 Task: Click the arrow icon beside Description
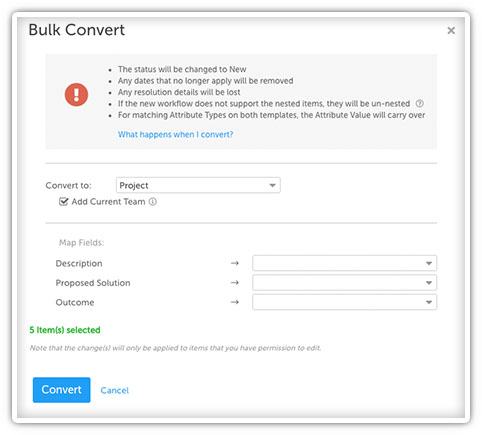coord(235,263)
